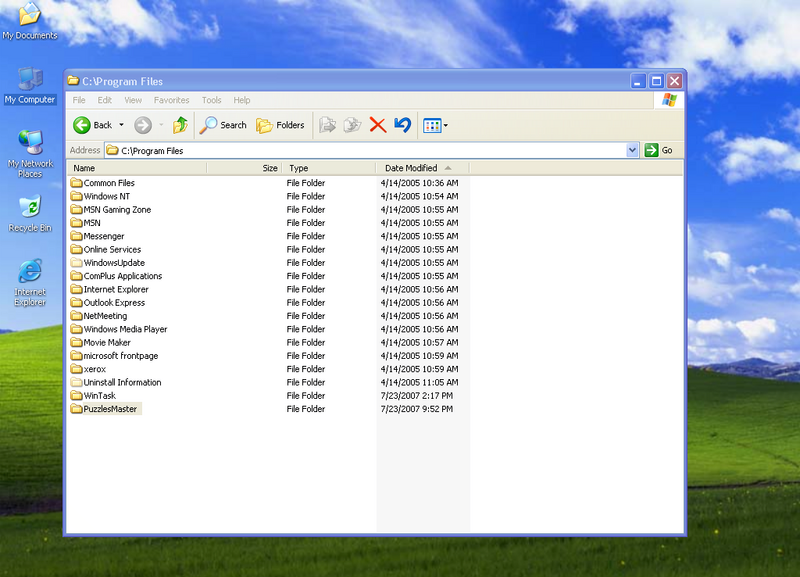Viewport: 800px width, 577px height.
Task: Click the WindowsUpdate folder icon
Action: coord(77,262)
